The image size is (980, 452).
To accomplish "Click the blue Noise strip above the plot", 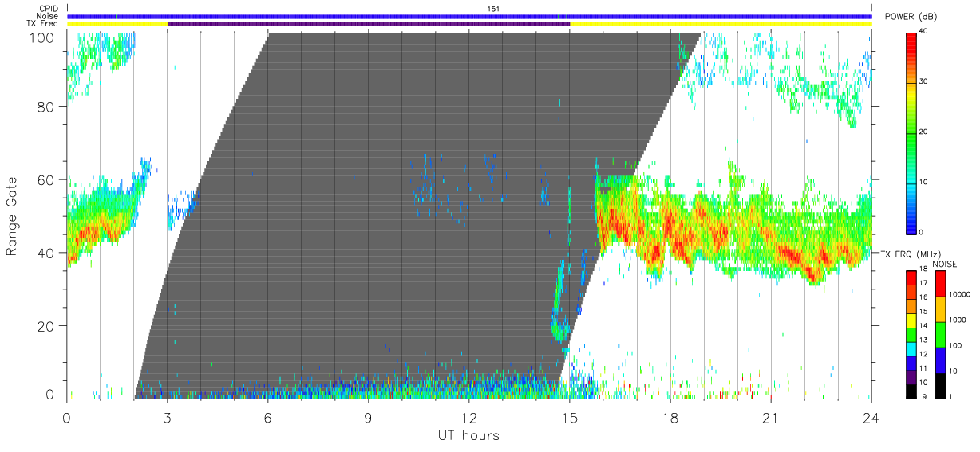I will point(469,16).
